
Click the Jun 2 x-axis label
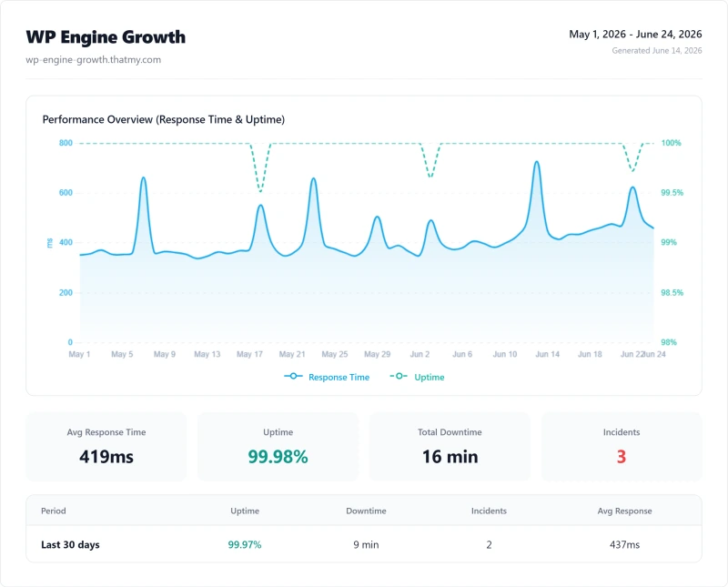420,354
